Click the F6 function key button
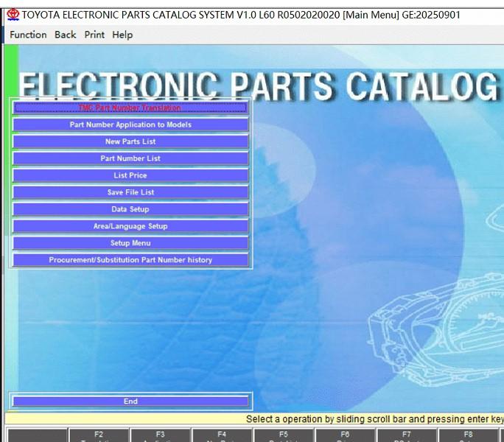 345,435
